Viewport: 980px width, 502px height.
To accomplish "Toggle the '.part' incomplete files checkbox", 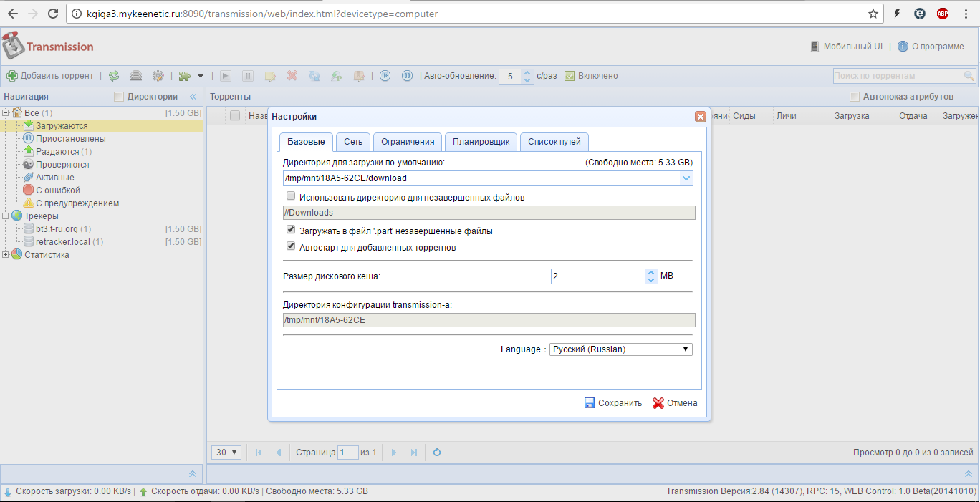I will point(291,231).
